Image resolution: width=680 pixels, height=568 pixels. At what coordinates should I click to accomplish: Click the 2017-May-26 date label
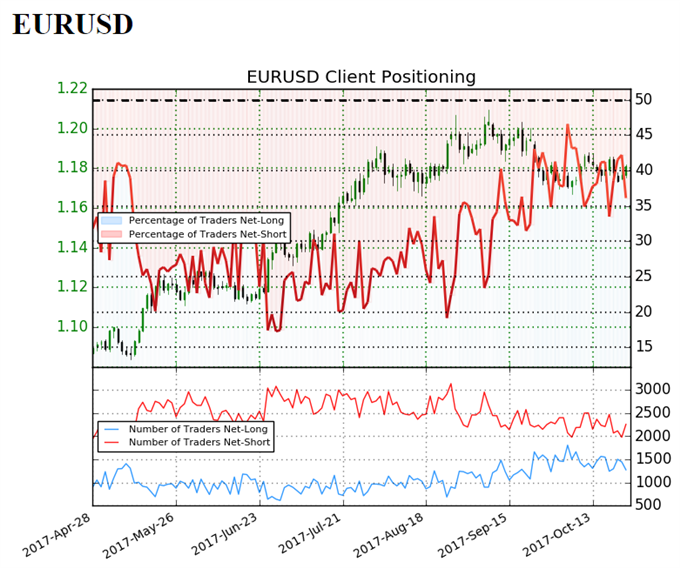tap(139, 535)
